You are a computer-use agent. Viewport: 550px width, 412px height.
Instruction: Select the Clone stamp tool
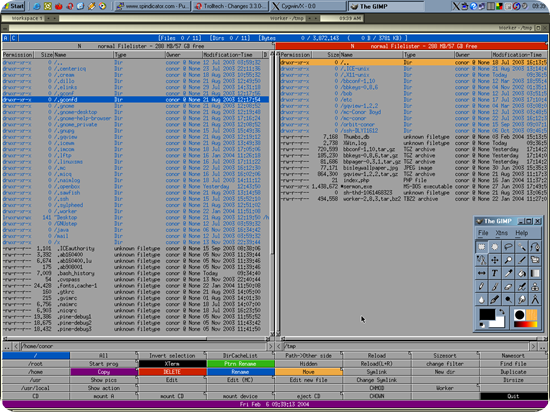click(x=535, y=286)
